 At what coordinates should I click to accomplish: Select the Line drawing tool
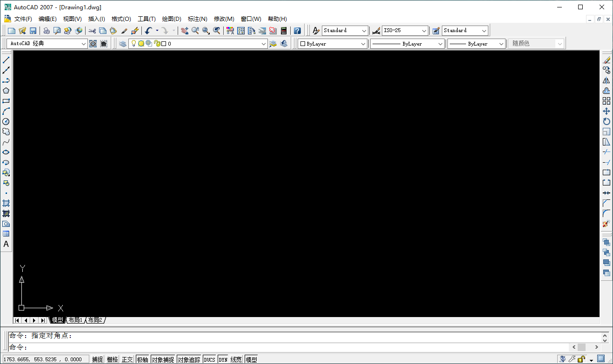6,60
